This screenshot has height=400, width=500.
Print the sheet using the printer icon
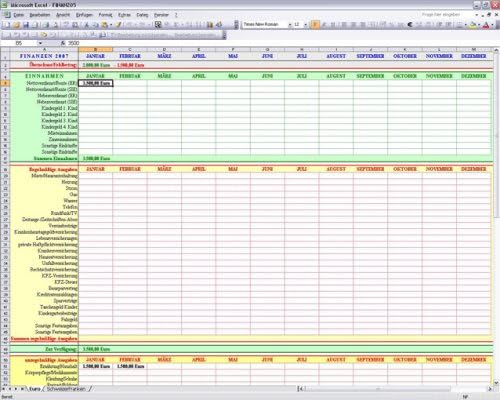[46, 25]
